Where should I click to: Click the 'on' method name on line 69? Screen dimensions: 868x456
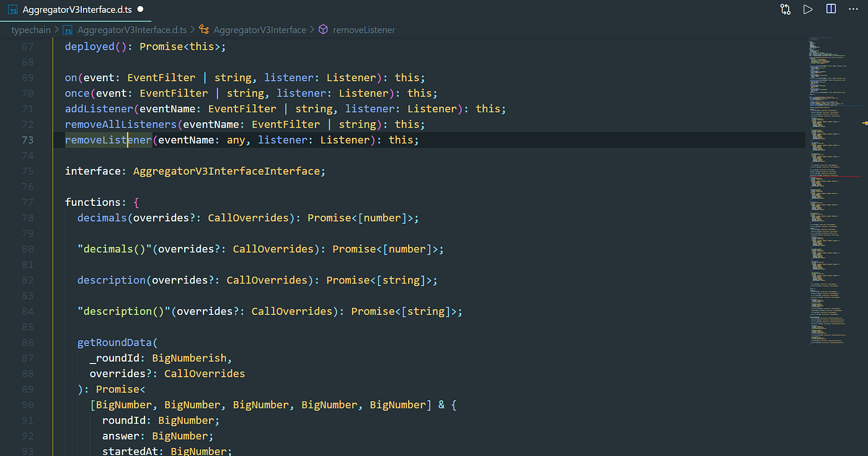pyautogui.click(x=71, y=78)
